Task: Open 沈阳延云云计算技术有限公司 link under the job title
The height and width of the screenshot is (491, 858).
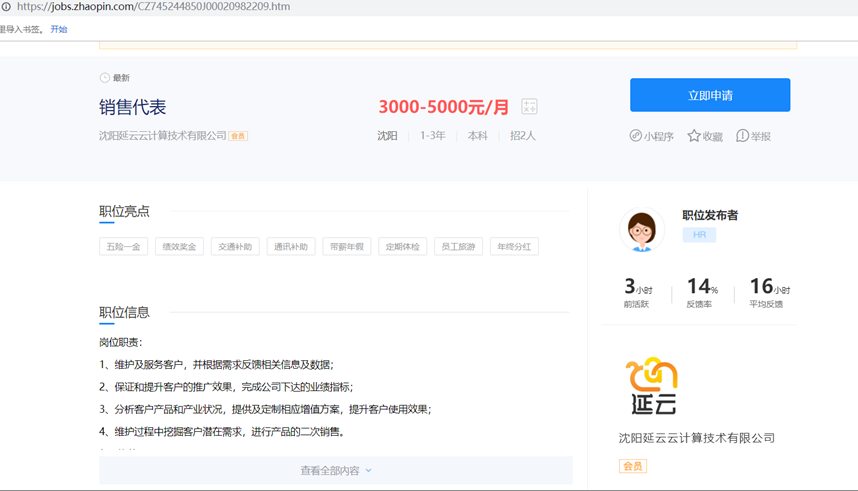Action: coord(163,135)
